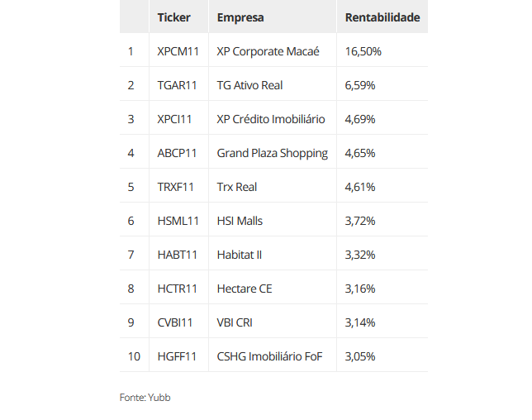Click the Ticker column header

(173, 17)
